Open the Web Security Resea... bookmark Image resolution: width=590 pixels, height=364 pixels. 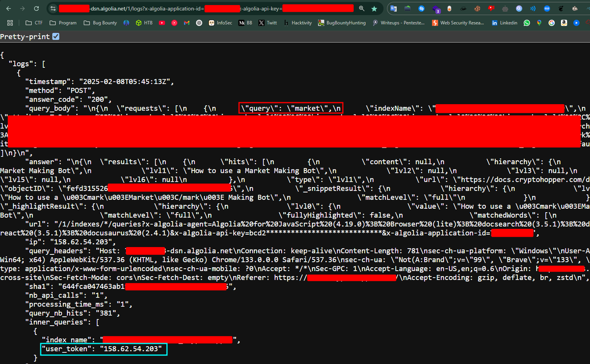[x=458, y=23]
